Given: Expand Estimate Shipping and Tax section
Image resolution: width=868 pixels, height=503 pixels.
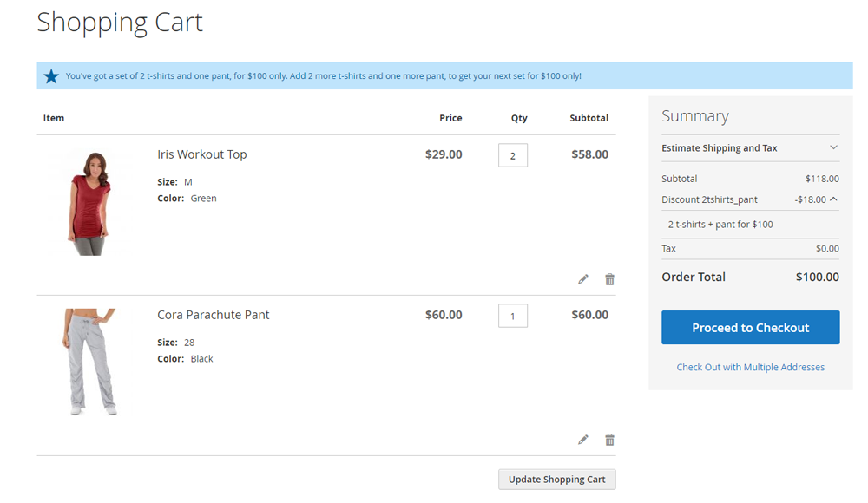Looking at the screenshot, I should pyautogui.click(x=750, y=147).
